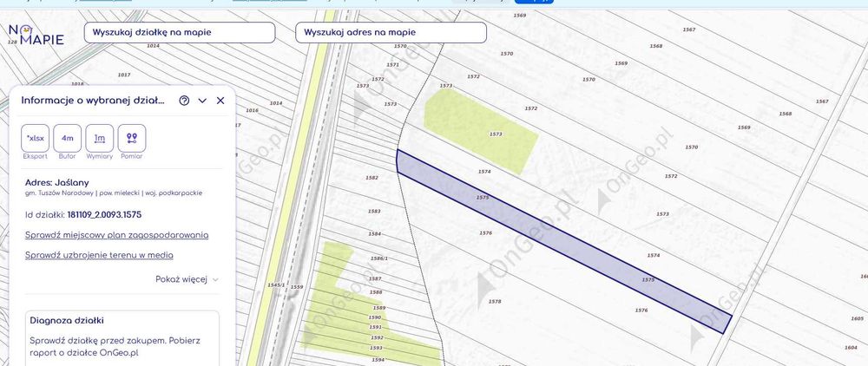Select parcel 1604 on the map
This screenshot has width=868, height=366.
[852, 348]
